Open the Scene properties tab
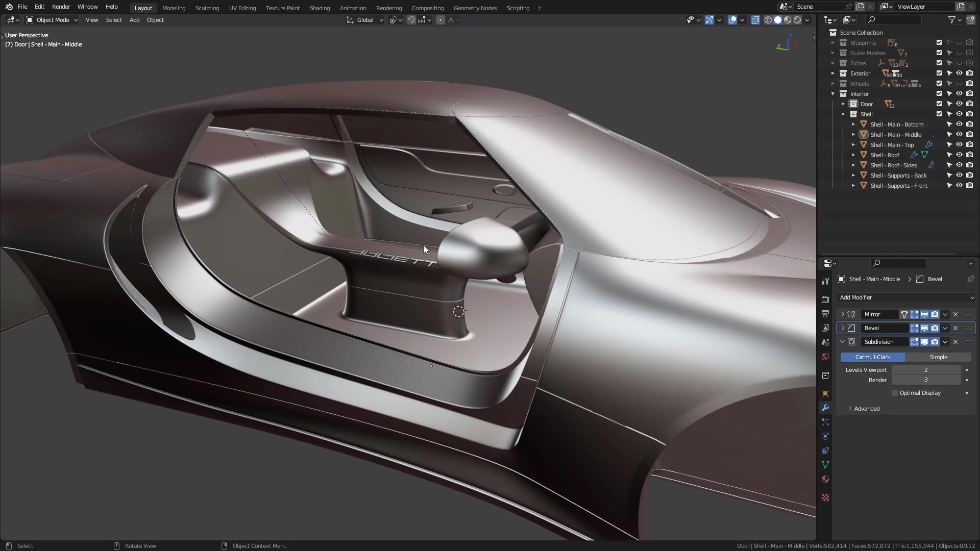This screenshot has height=551, width=980. tap(825, 342)
